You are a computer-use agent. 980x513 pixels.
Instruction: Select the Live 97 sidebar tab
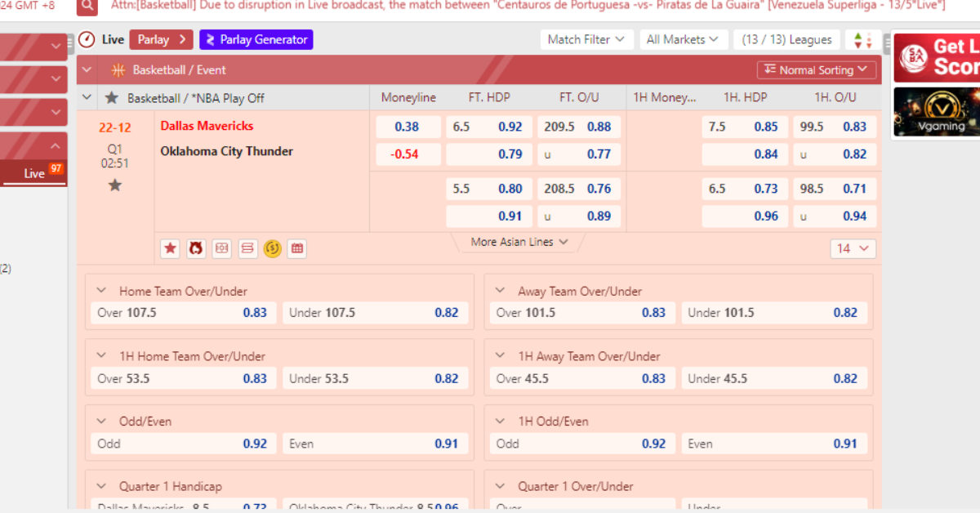click(x=33, y=172)
